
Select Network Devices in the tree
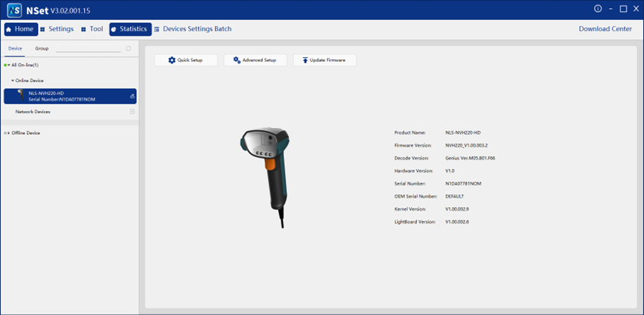33,112
